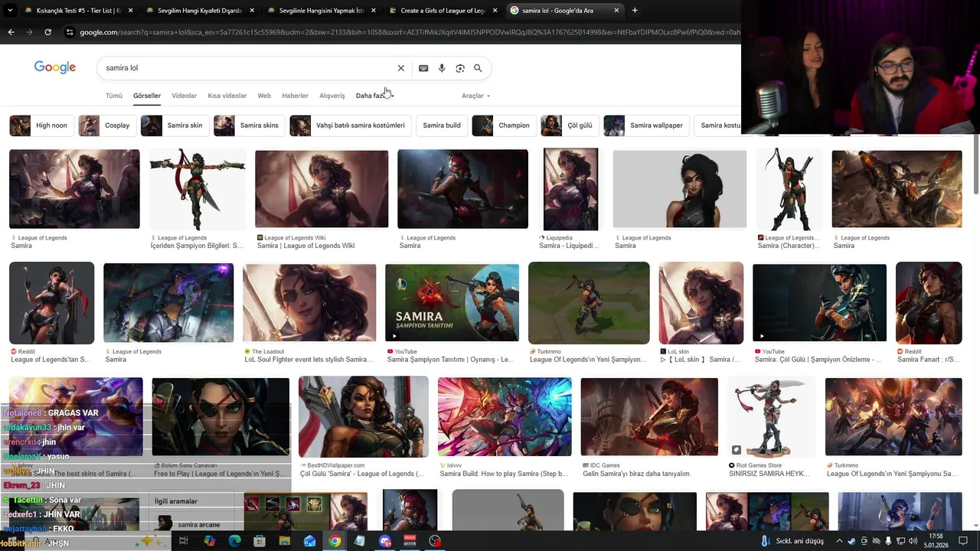Screen dimensions: 980x551
Task: Close the 'samira lol - Google'da Ara' tab
Action: 616,11
